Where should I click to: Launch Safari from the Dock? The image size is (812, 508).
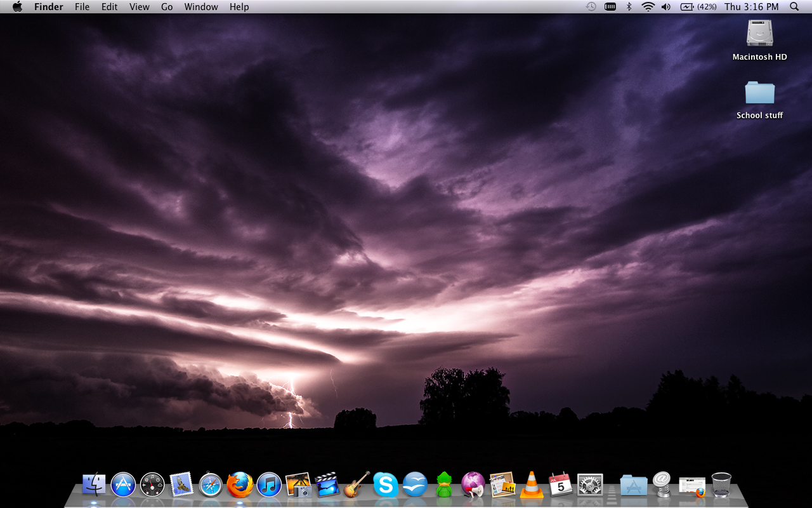(211, 485)
